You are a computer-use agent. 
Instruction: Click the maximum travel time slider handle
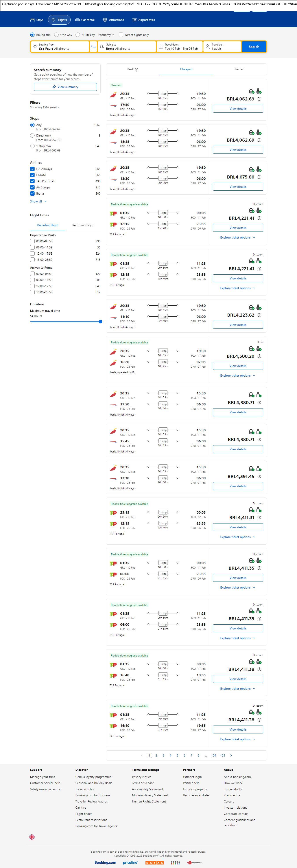pos(101,321)
